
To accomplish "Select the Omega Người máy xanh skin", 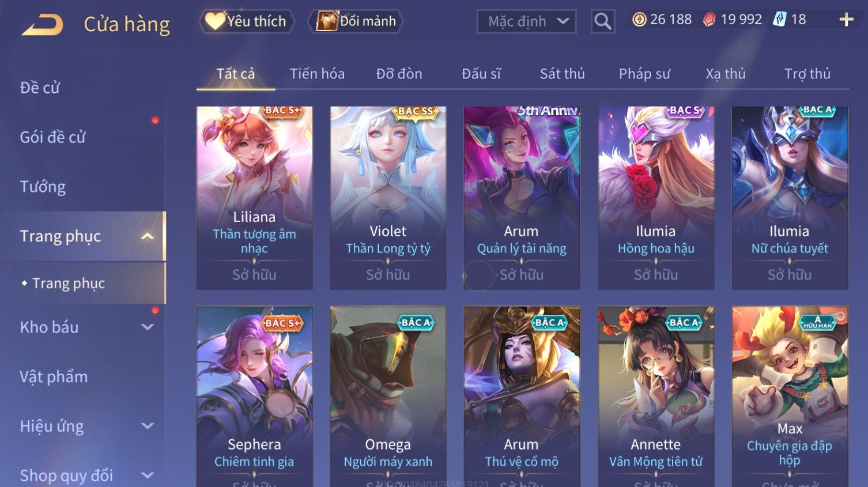I will 388,397.
